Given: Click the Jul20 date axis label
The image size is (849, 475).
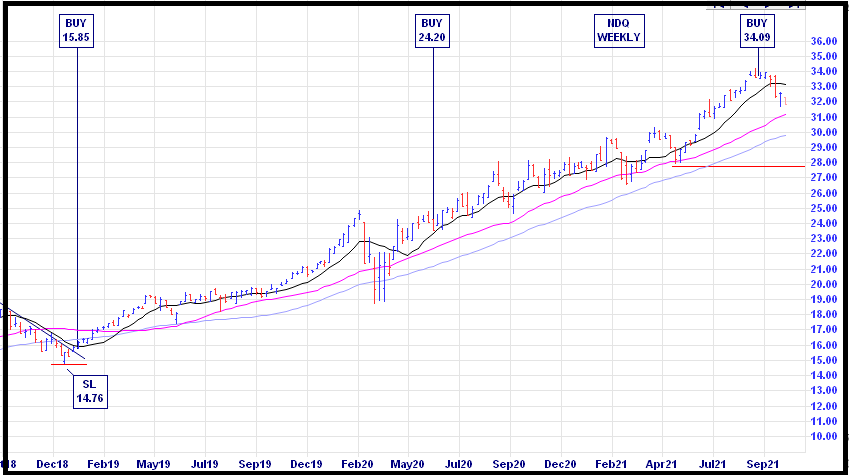Looking at the screenshot, I should click(x=459, y=464).
